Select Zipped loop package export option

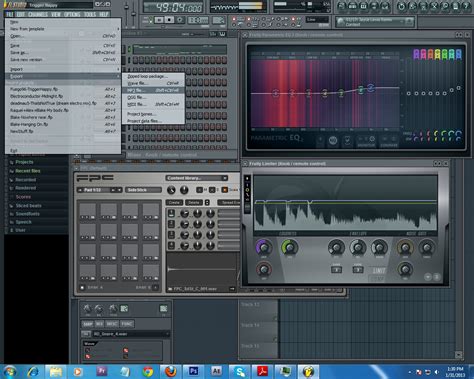153,76
